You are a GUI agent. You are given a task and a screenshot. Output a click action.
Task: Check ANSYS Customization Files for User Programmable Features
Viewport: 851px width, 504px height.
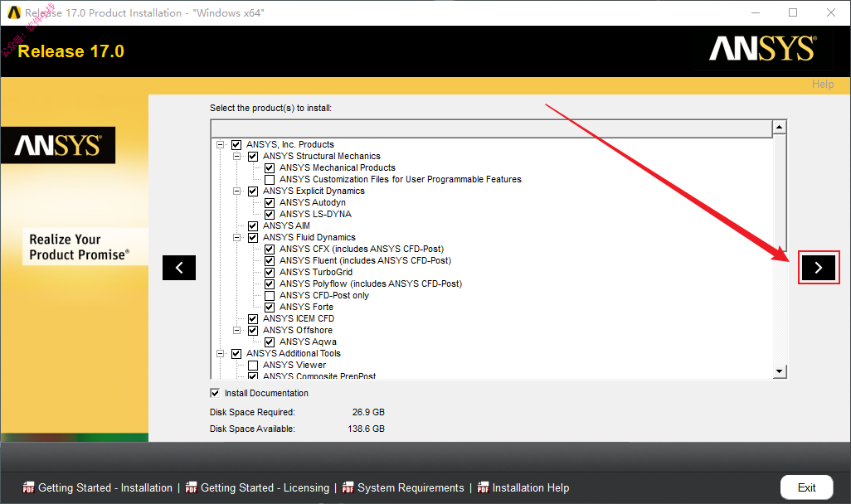pos(270,180)
